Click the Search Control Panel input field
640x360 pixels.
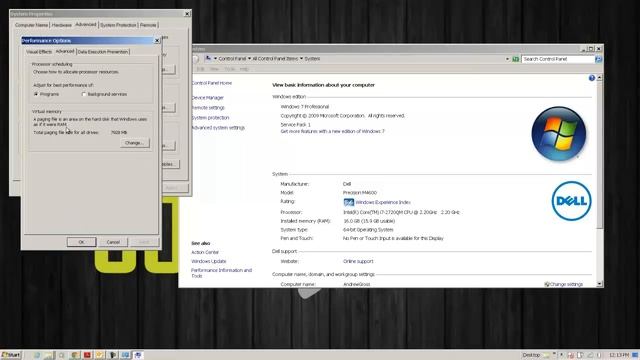click(x=558, y=59)
